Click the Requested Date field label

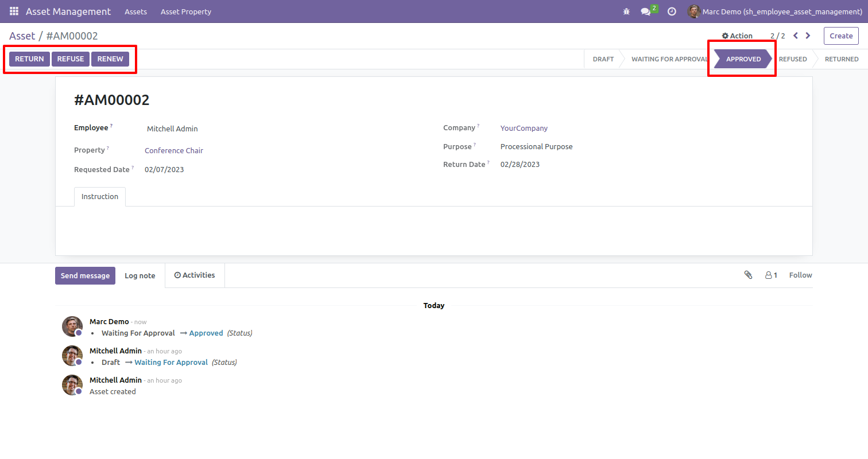102,170
